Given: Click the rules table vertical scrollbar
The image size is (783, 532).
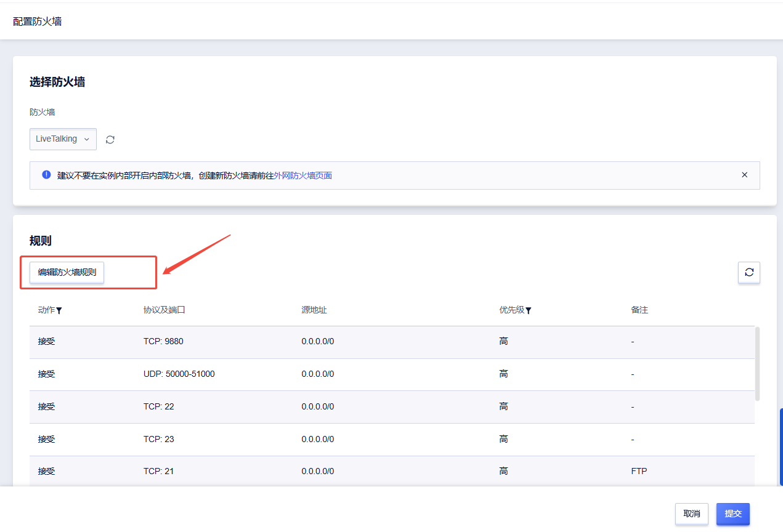Looking at the screenshot, I should coord(757,363).
